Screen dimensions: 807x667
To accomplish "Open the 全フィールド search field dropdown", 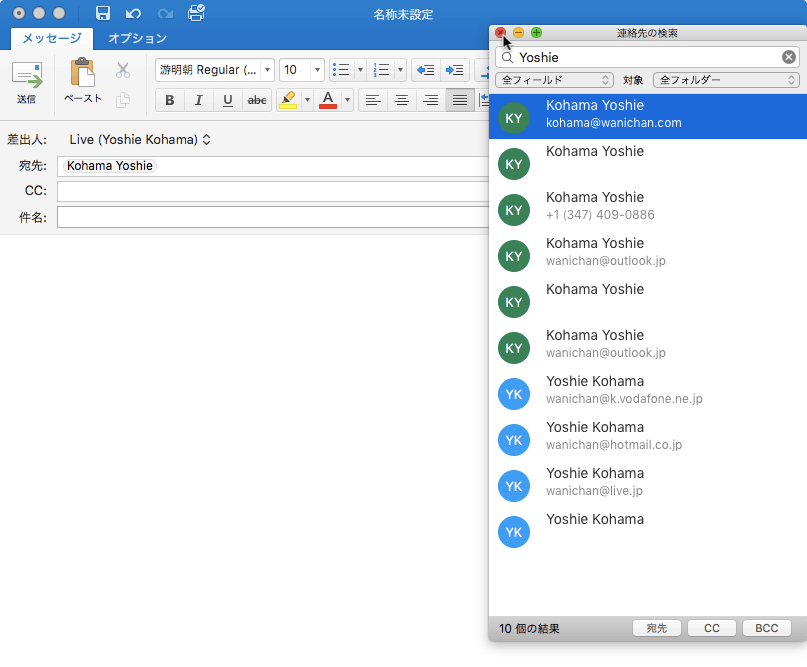I will (x=554, y=80).
